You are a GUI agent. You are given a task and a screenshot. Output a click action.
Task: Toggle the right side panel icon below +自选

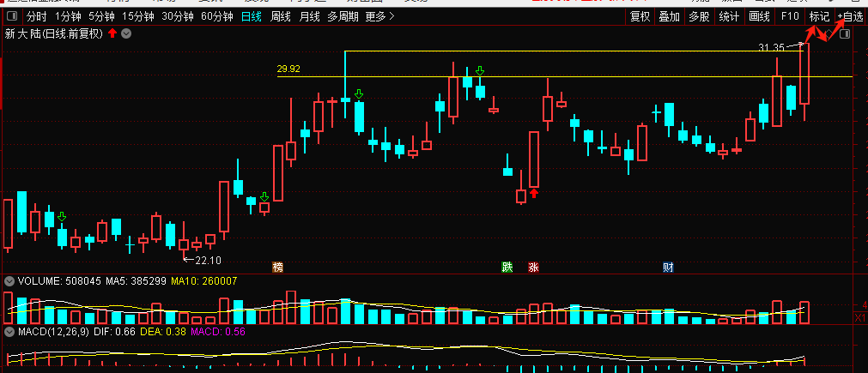tap(845, 34)
